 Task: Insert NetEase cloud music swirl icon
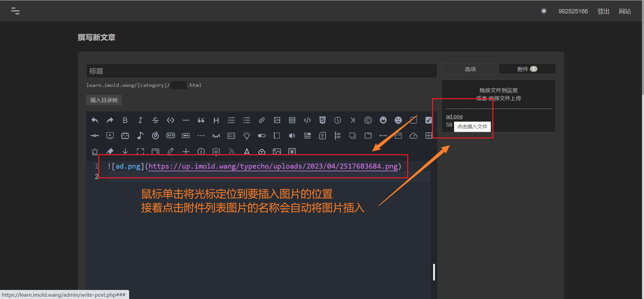[x=155, y=135]
